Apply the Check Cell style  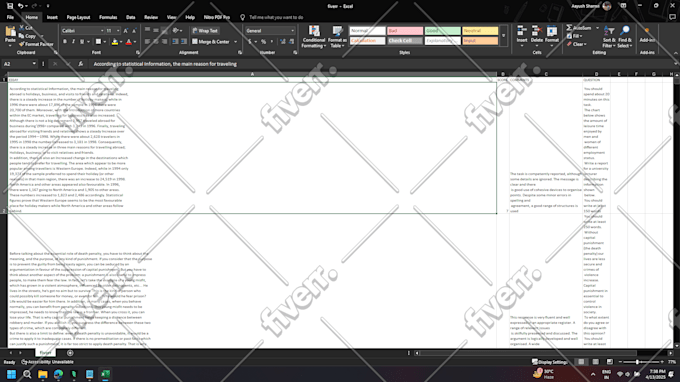point(405,41)
